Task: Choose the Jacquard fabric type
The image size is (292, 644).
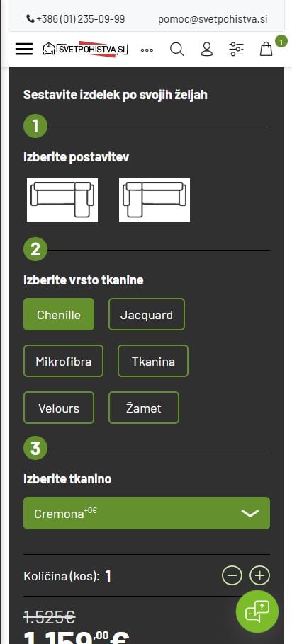Action: (147, 315)
